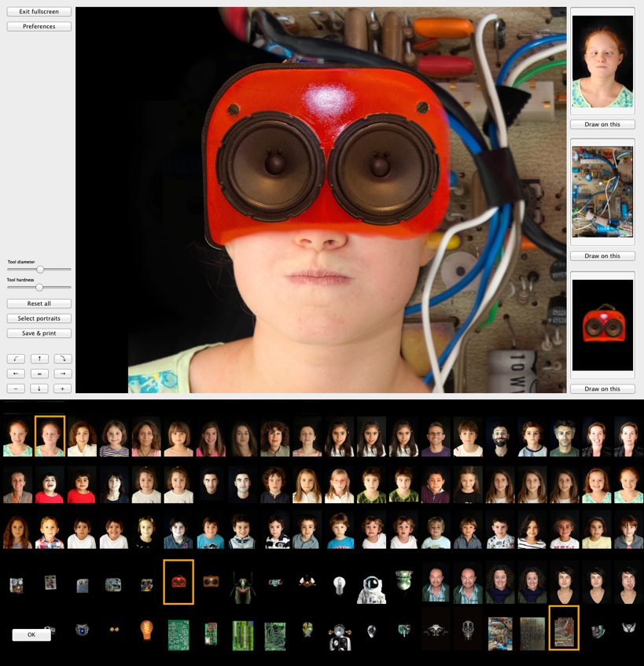This screenshot has width=644, height=666.
Task: Click the Reset all button
Action: click(39, 304)
